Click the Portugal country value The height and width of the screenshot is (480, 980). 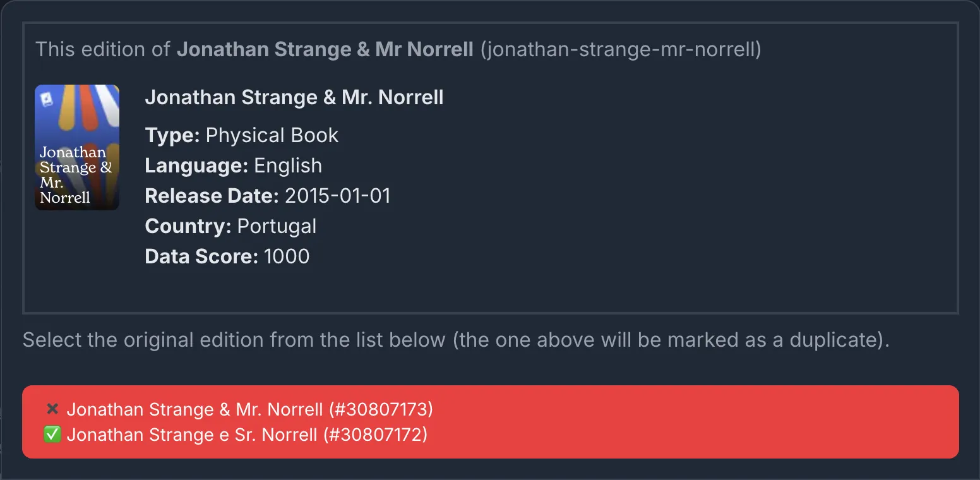click(277, 226)
